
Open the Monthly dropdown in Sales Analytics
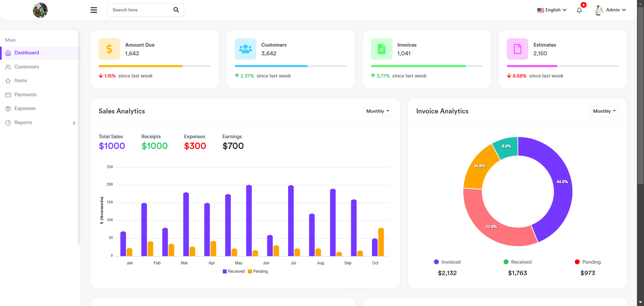[x=377, y=111]
